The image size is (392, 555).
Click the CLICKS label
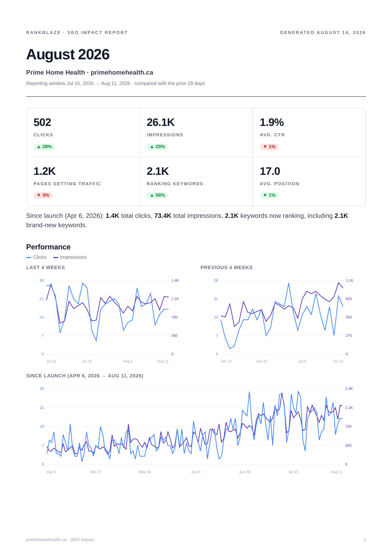(43, 135)
